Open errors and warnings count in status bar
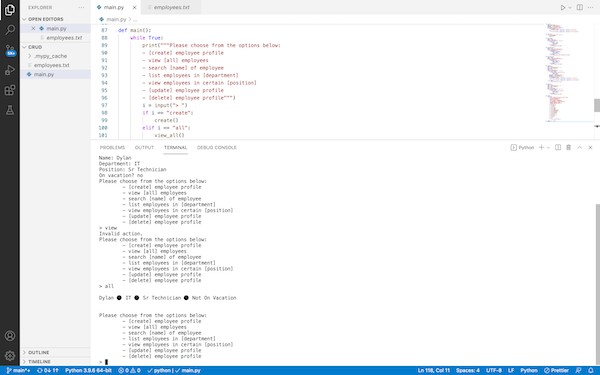Screen dimensions: 600x375 tap(129, 370)
